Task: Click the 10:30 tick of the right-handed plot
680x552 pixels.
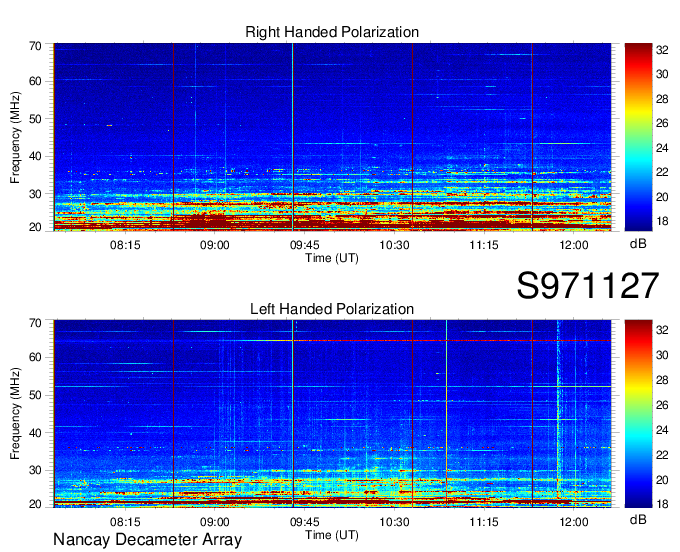Action: click(394, 245)
